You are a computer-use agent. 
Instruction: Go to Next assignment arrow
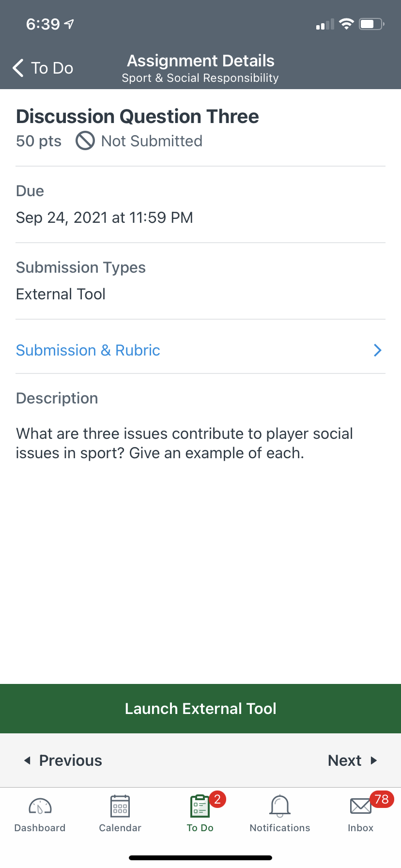tap(373, 760)
